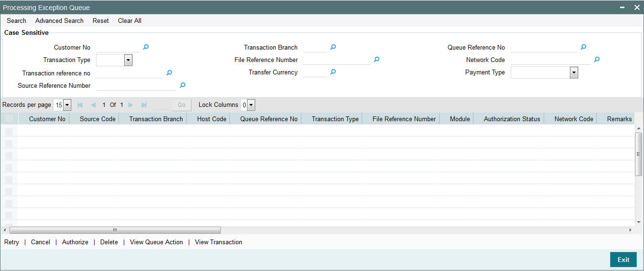Image resolution: width=644 pixels, height=271 pixels.
Task: Click the Go button for page jump
Action: [x=182, y=105]
